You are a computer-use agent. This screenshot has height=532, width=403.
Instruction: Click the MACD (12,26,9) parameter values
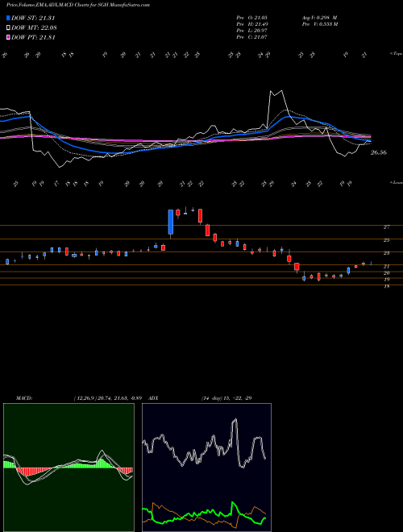coord(110,398)
